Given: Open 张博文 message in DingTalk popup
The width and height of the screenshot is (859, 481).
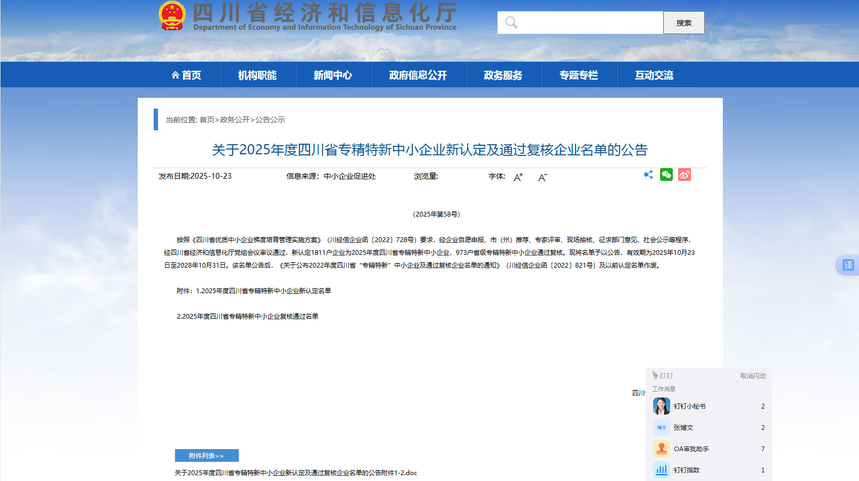Looking at the screenshot, I should point(709,427).
